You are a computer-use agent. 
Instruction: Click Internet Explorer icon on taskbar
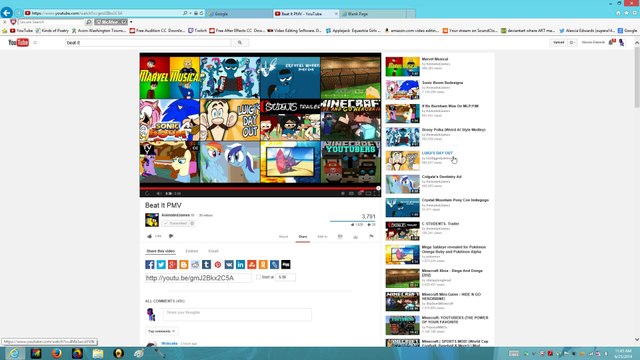coord(14,353)
